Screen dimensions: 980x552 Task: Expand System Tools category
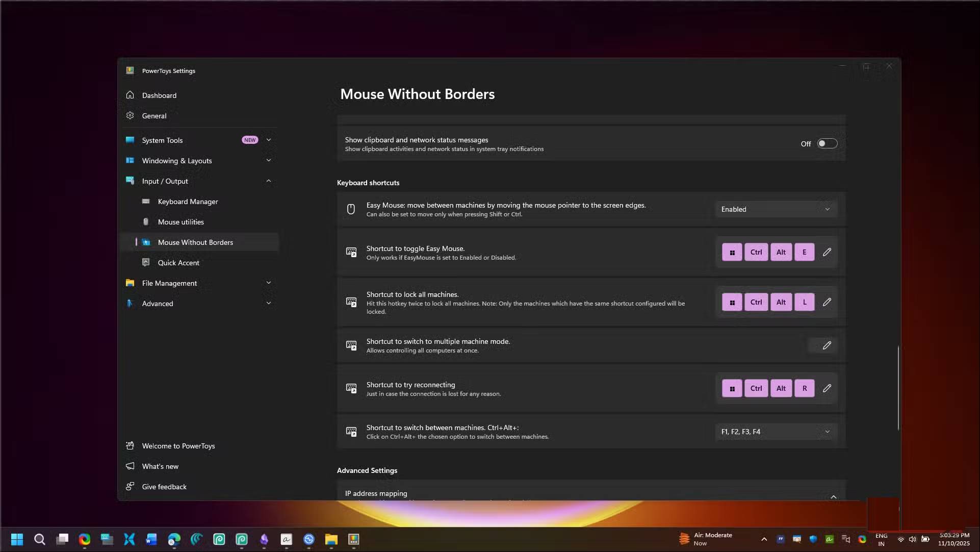pos(269,140)
